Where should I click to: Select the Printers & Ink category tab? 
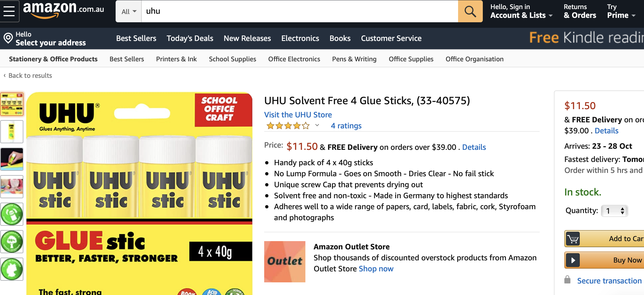176,59
